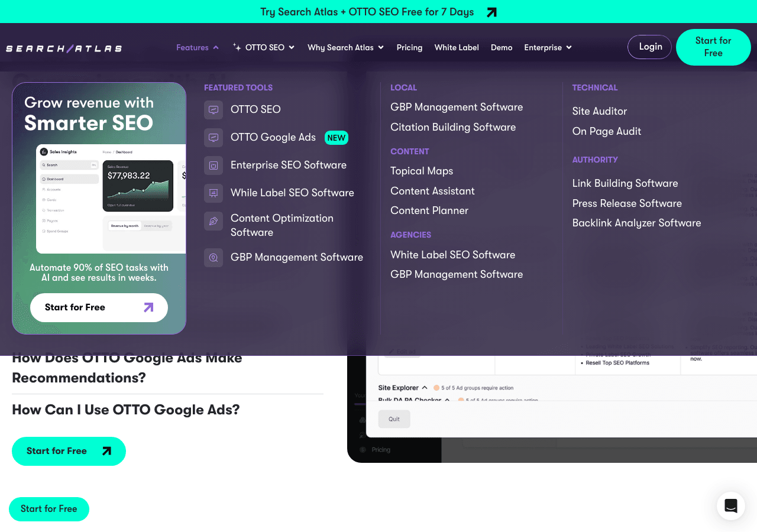Open While Label SEO Software link
Viewport: 757px width, 532px height.
(x=292, y=193)
